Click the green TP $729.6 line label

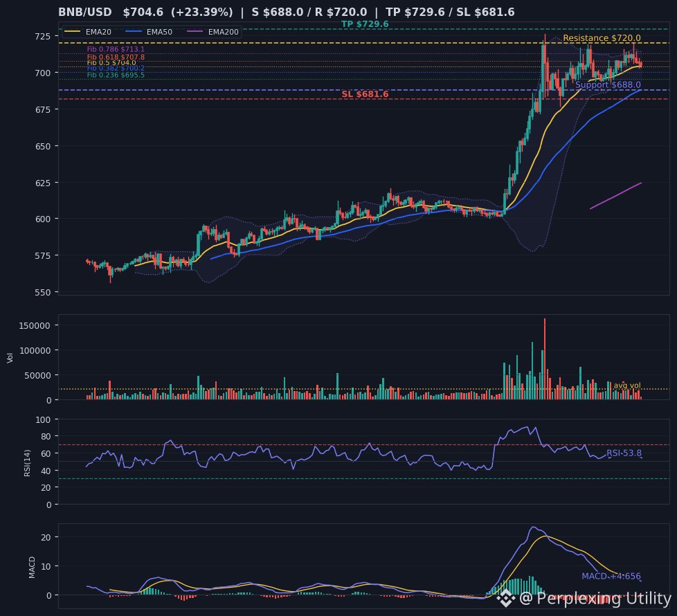click(365, 24)
